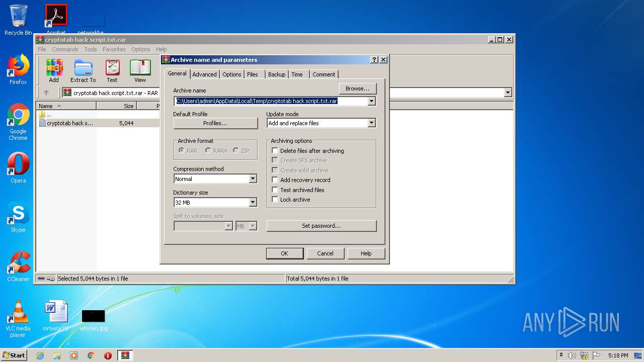This screenshot has height=362, width=644.
Task: Click the Profiles... button
Action: tap(215, 123)
